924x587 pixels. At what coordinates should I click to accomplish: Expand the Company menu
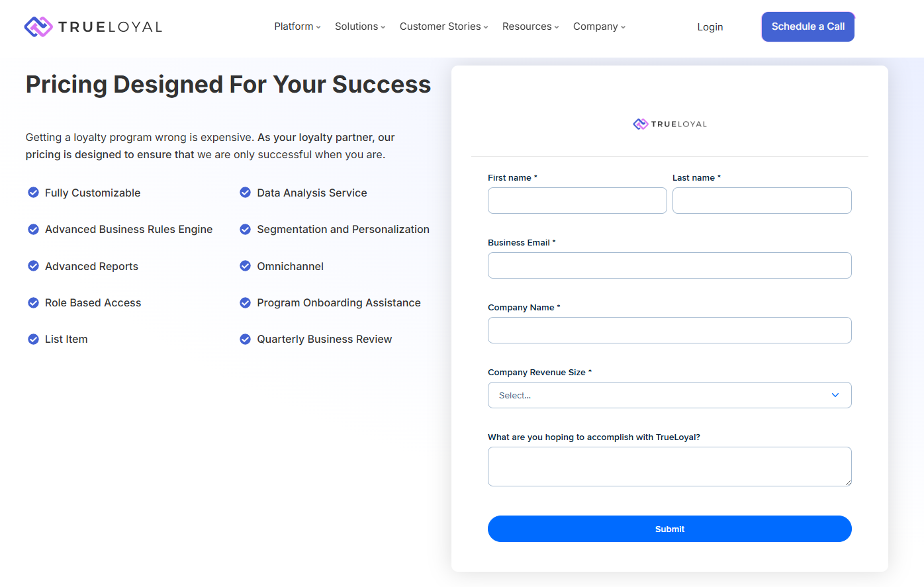[x=599, y=26]
